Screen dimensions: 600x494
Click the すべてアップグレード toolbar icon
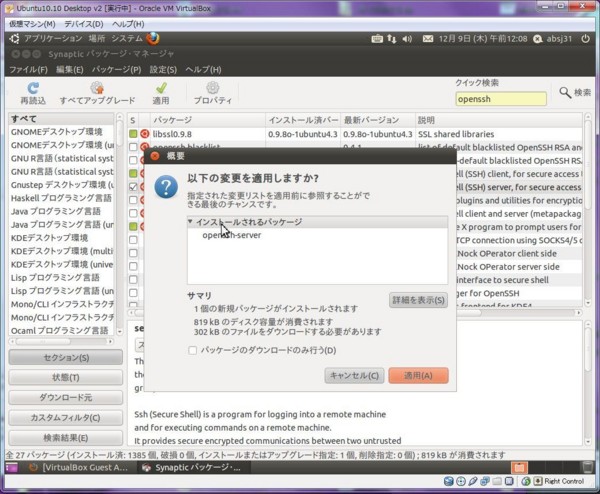(x=97, y=88)
